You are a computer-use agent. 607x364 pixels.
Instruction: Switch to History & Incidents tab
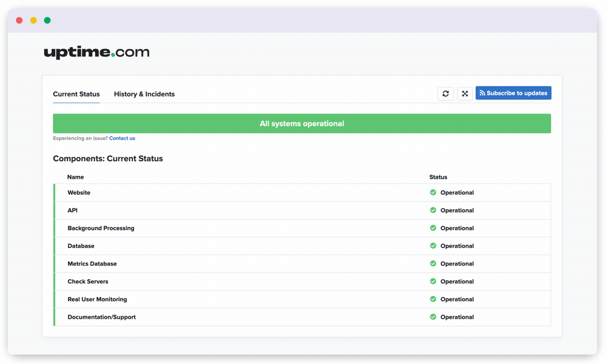coord(144,94)
